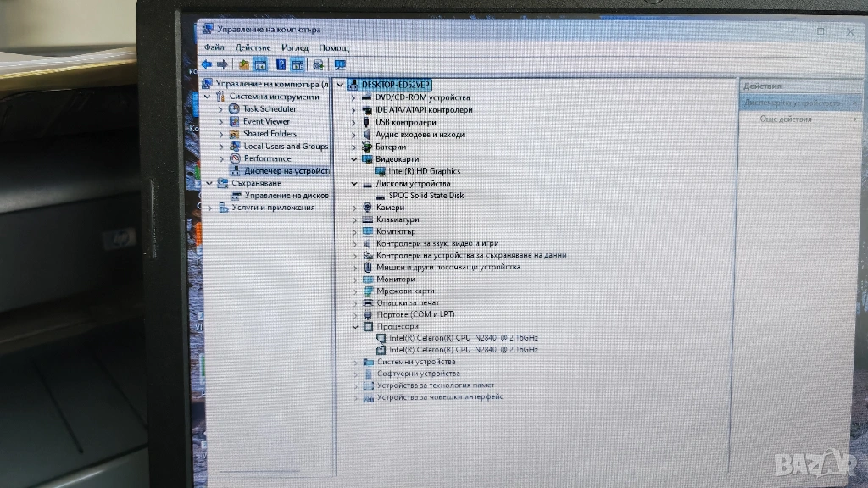Collapse the Съхраняване node
This screenshot has height=488, width=868.
point(209,183)
